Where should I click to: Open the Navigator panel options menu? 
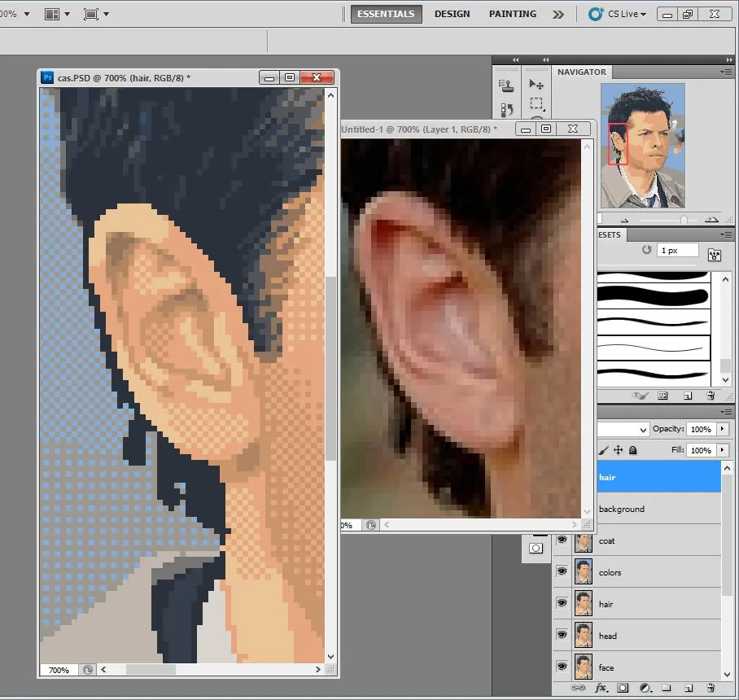(x=728, y=72)
